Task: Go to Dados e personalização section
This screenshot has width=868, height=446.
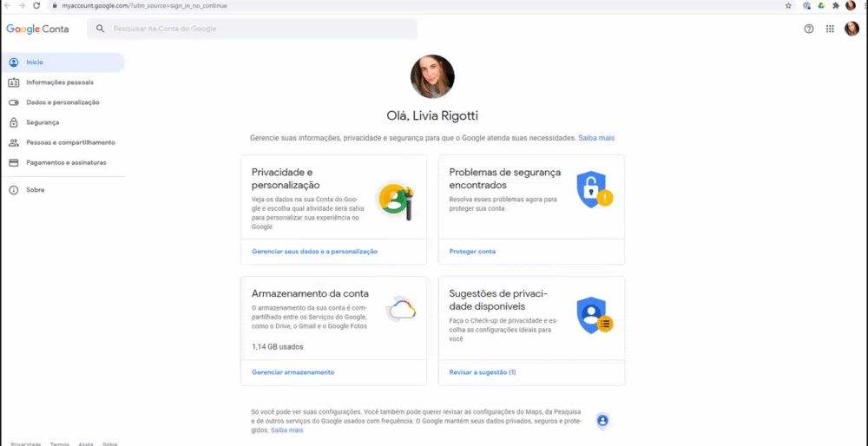Action: tap(62, 102)
